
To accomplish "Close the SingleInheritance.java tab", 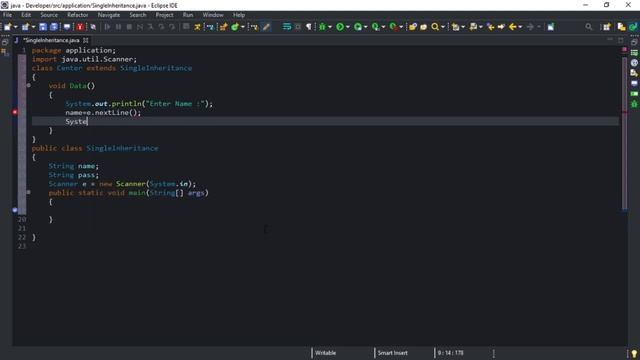I will point(86,40).
